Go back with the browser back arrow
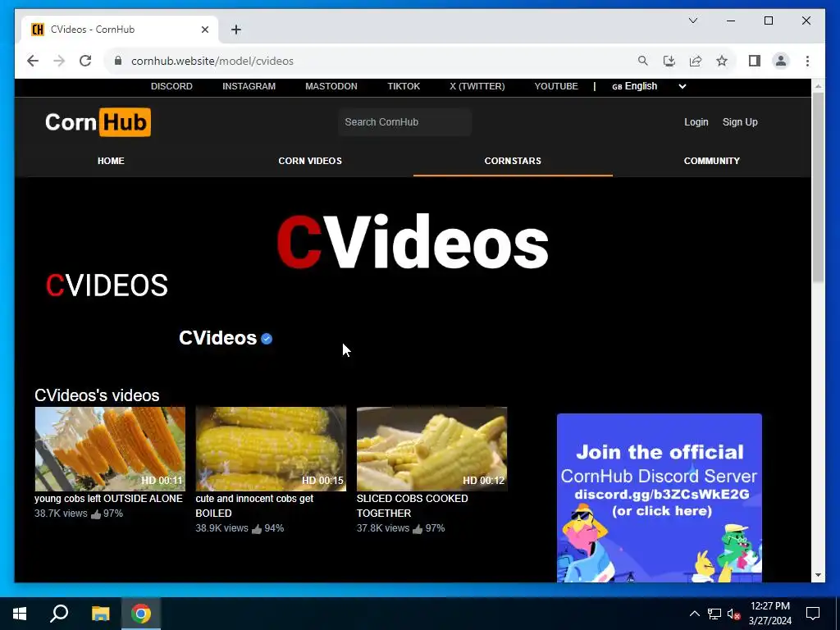This screenshot has height=630, width=840. pyautogui.click(x=33, y=61)
